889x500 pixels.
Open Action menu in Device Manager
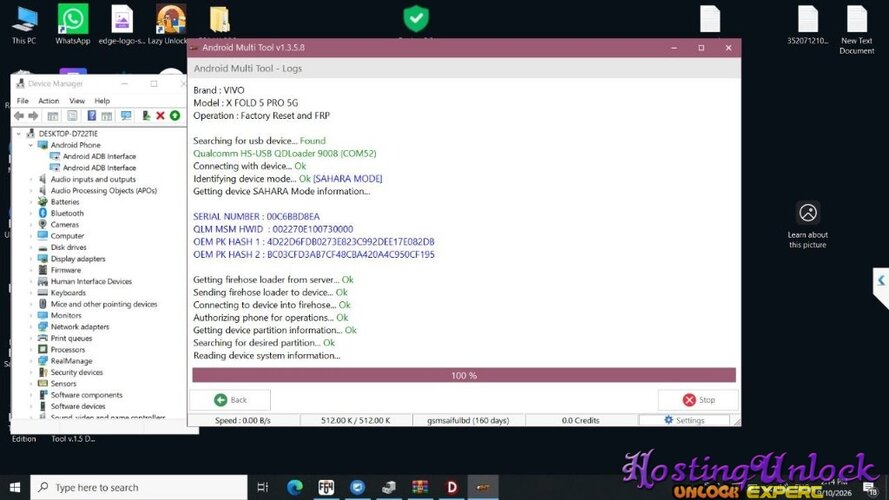pyautogui.click(x=49, y=100)
